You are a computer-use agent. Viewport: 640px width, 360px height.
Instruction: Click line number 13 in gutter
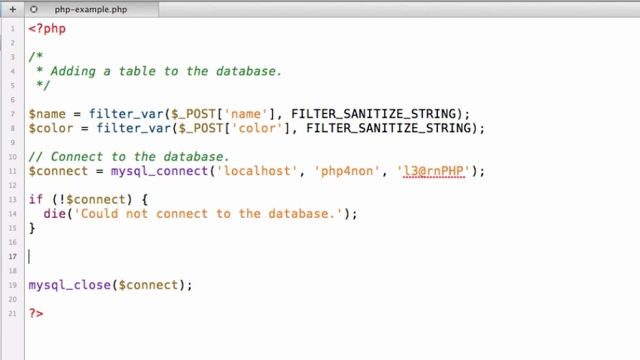[13, 200]
